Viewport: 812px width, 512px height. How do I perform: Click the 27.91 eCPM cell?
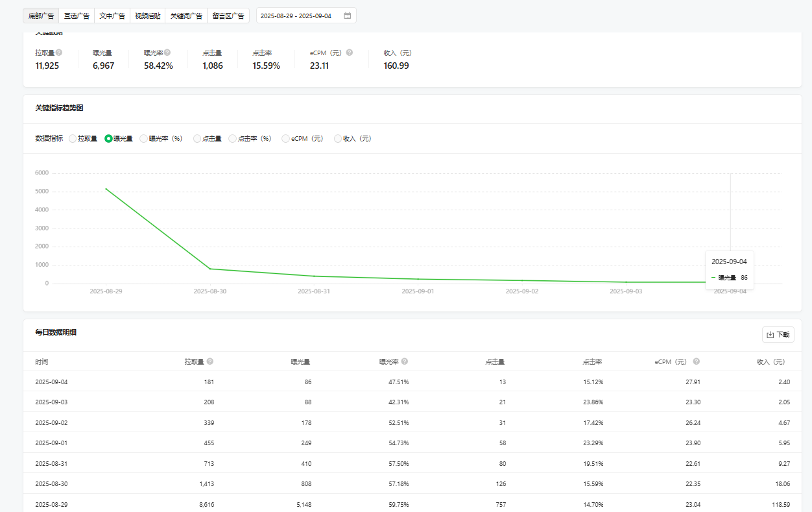coord(693,382)
